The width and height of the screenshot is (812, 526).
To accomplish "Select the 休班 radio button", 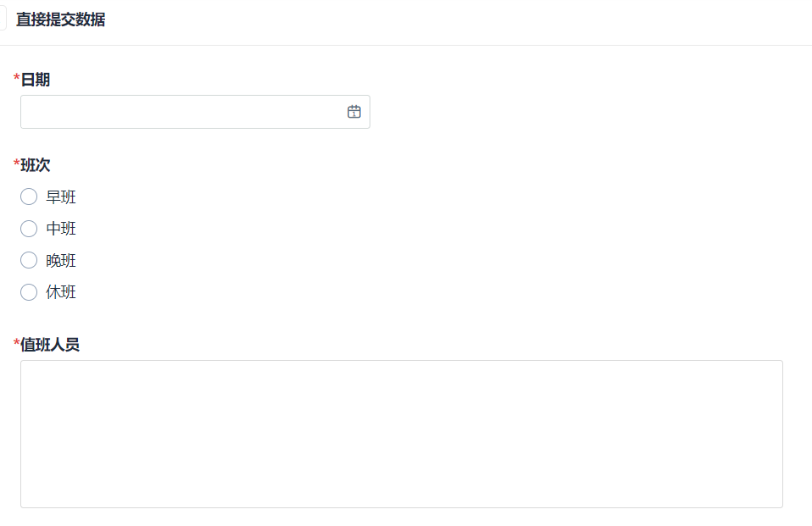I will click(29, 292).
